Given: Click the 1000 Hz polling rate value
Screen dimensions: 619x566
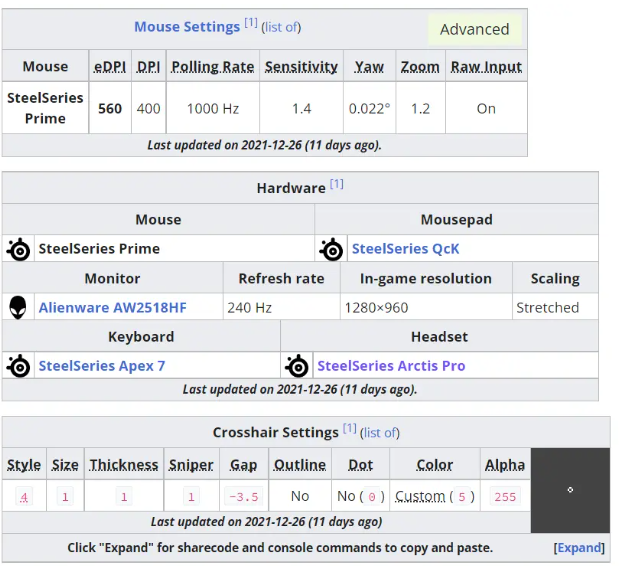Looking at the screenshot, I should coord(212,109).
